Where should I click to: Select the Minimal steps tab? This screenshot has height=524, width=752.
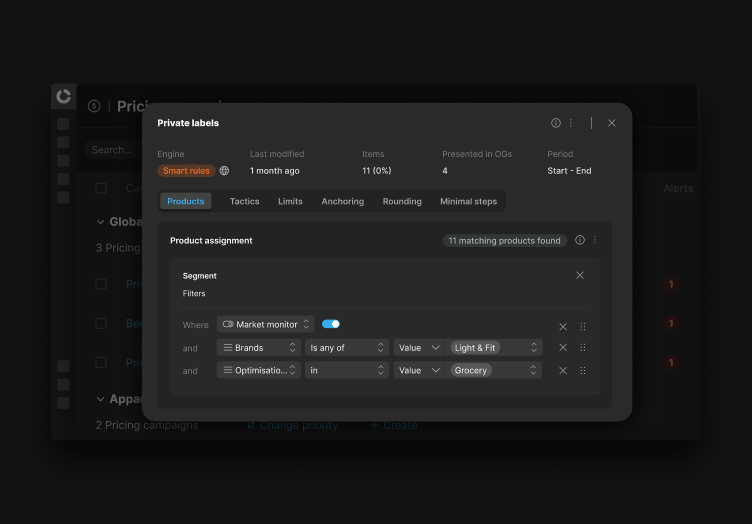(469, 201)
